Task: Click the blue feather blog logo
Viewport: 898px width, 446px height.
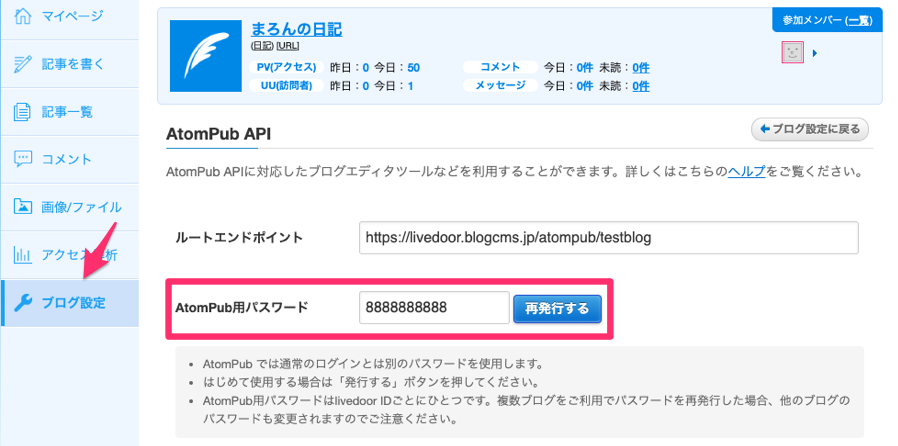Action: [206, 56]
